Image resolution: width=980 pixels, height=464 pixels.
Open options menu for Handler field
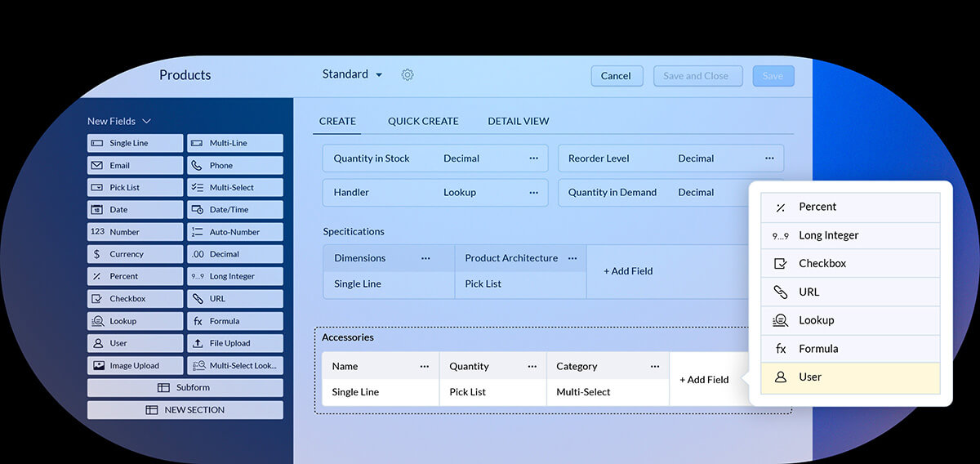coord(533,192)
